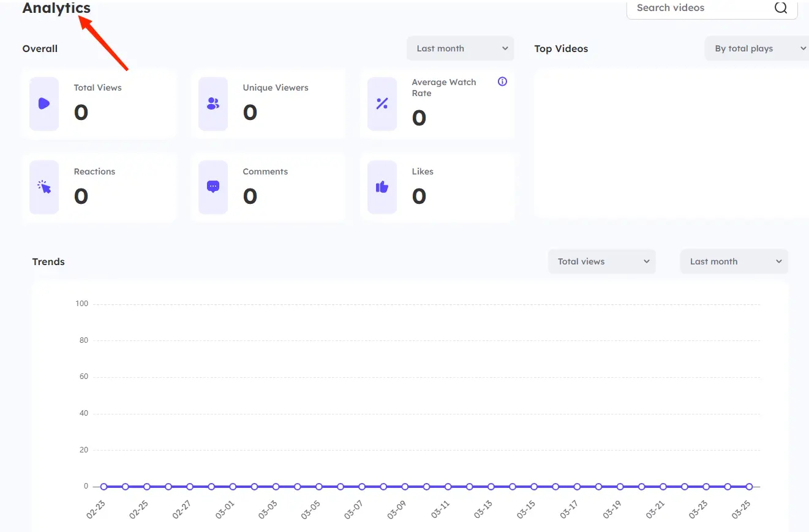Click the Analytics page heading
Viewport: 809px width, 532px height.
(x=56, y=9)
